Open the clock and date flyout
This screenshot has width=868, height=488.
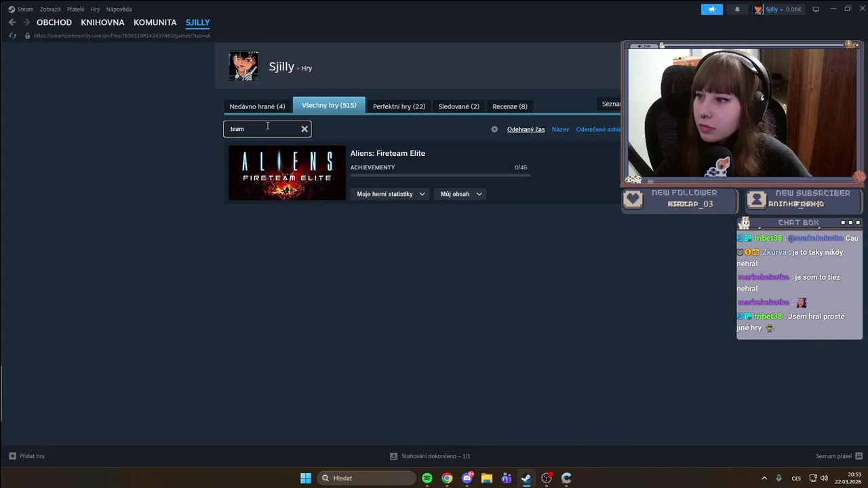pos(848,478)
